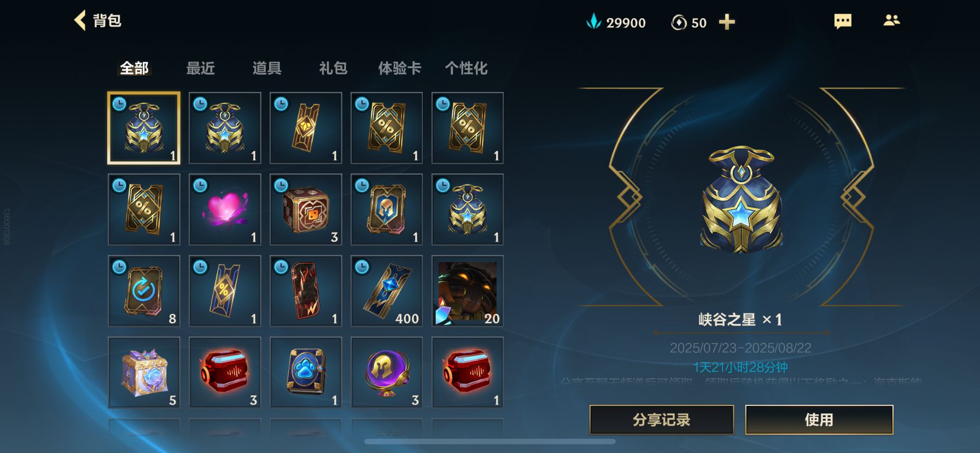This screenshot has width=980, height=453.
Task: Click the 分享记录 button
Action: tap(662, 420)
